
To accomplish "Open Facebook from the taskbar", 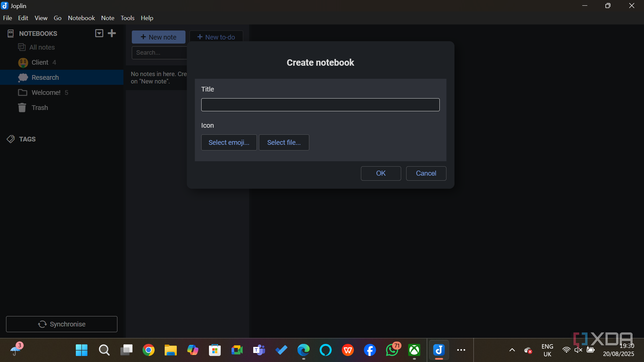I will [x=370, y=350].
